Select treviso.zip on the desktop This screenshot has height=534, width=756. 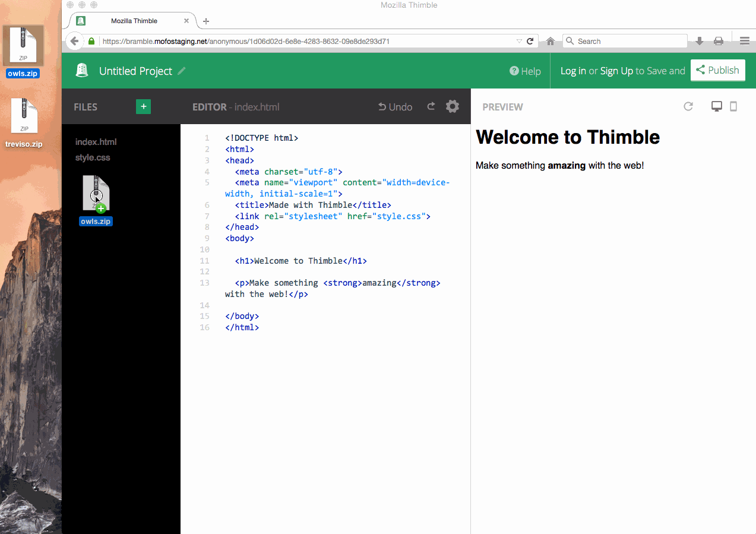point(24,123)
